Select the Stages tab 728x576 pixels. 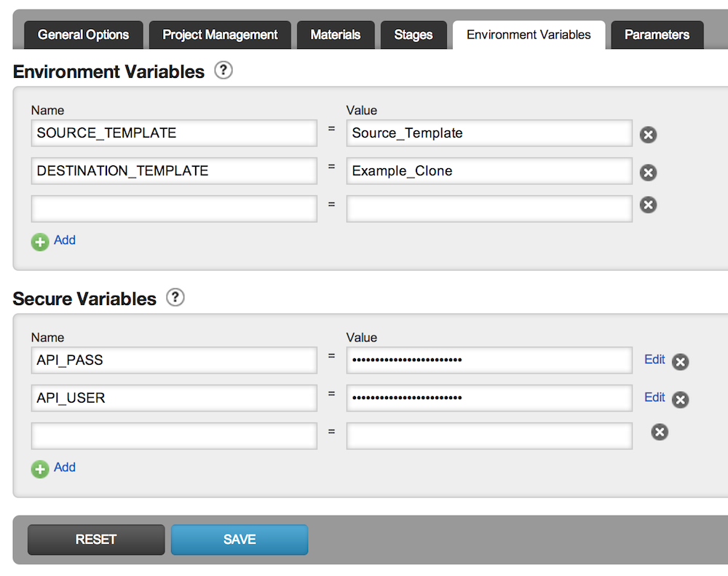pos(413,35)
